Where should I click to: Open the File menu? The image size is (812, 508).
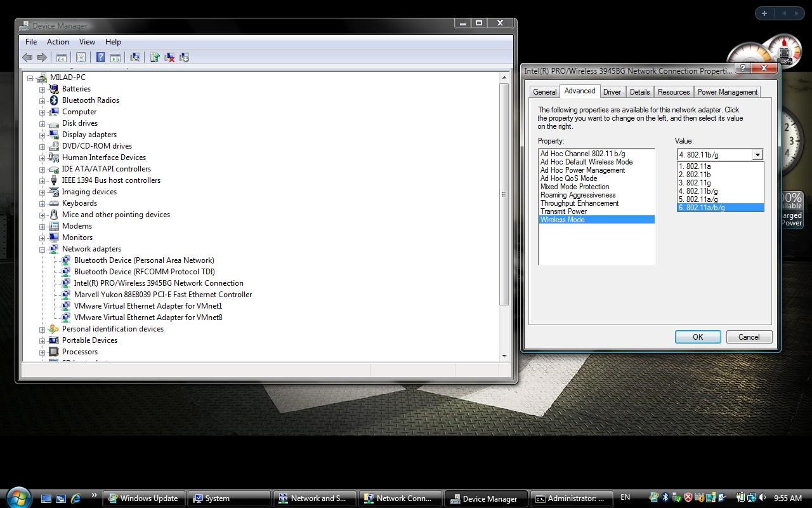[x=31, y=42]
